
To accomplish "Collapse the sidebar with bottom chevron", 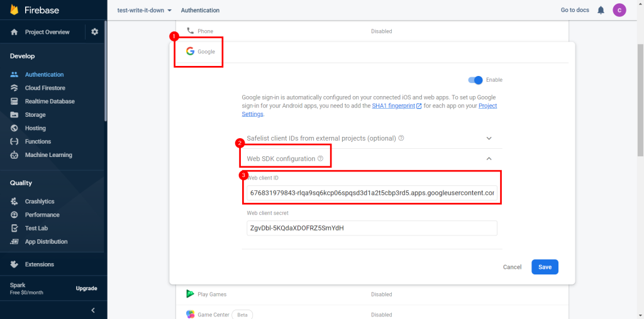I will pyautogui.click(x=93, y=310).
